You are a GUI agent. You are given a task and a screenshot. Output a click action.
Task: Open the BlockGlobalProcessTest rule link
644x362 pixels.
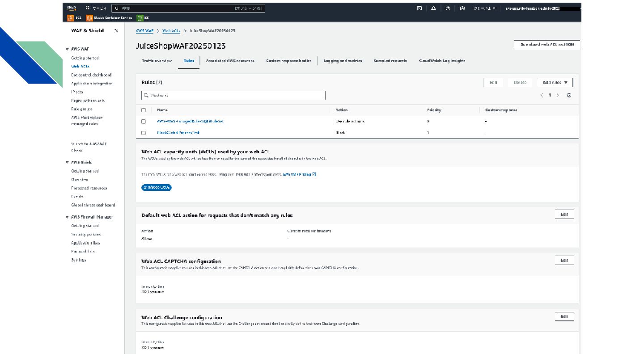click(178, 133)
